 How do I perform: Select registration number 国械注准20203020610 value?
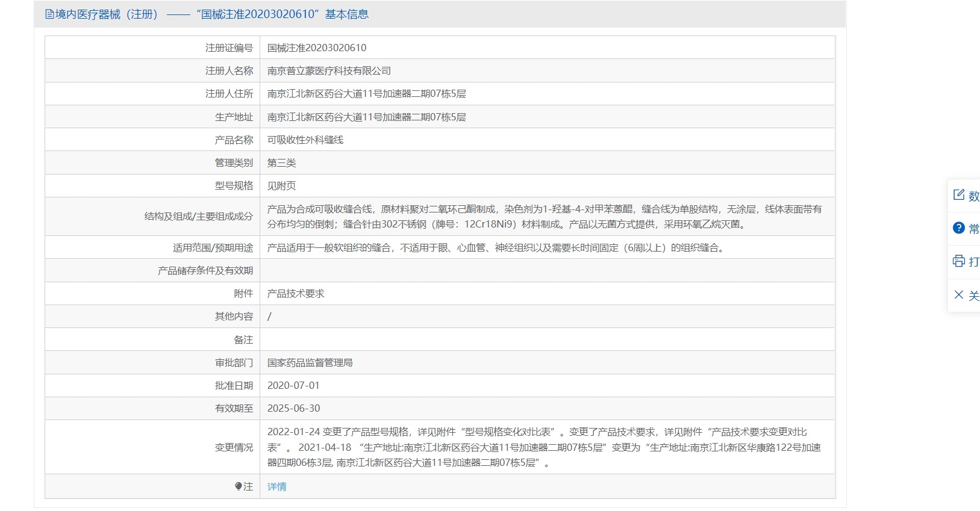click(317, 48)
